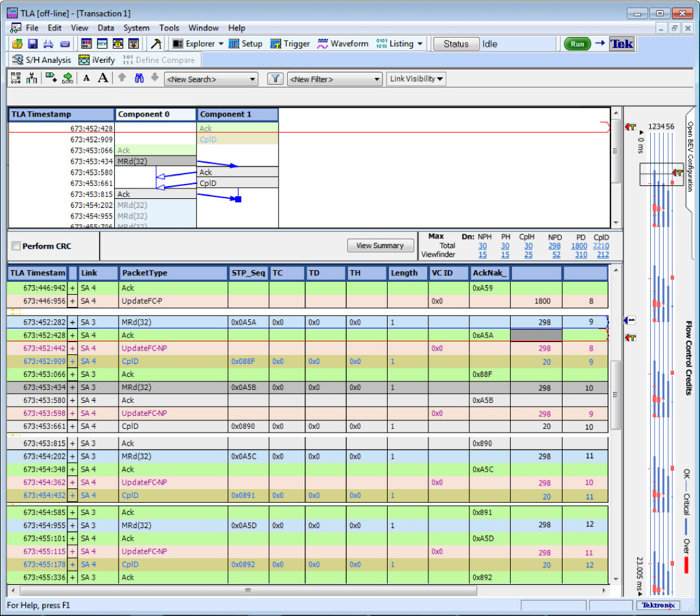Viewport: 700px width, 616px height.
Task: Enable the Perform CRC checkbox
Action: 16,246
